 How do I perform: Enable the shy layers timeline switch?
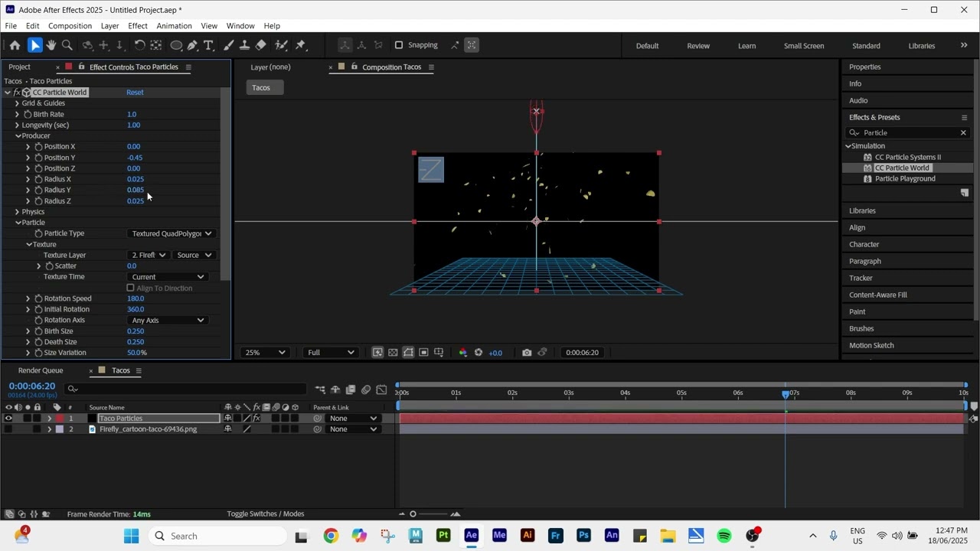click(x=335, y=390)
